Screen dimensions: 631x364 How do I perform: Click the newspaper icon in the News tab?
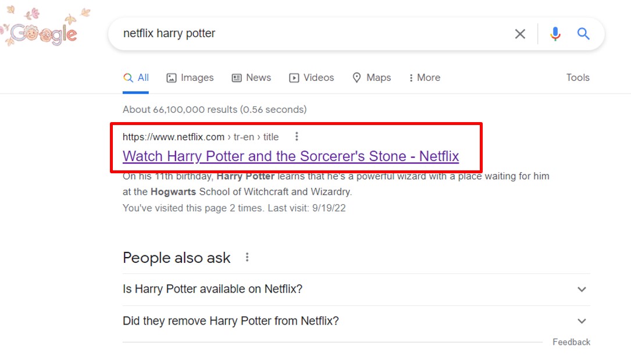[x=236, y=77]
